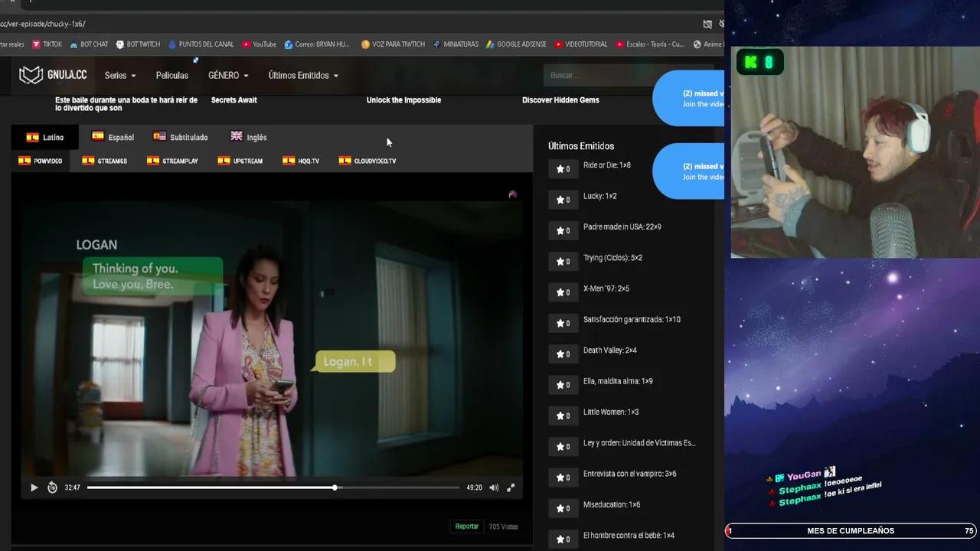Click the browser address bar URL
980x551 pixels.
[43, 24]
